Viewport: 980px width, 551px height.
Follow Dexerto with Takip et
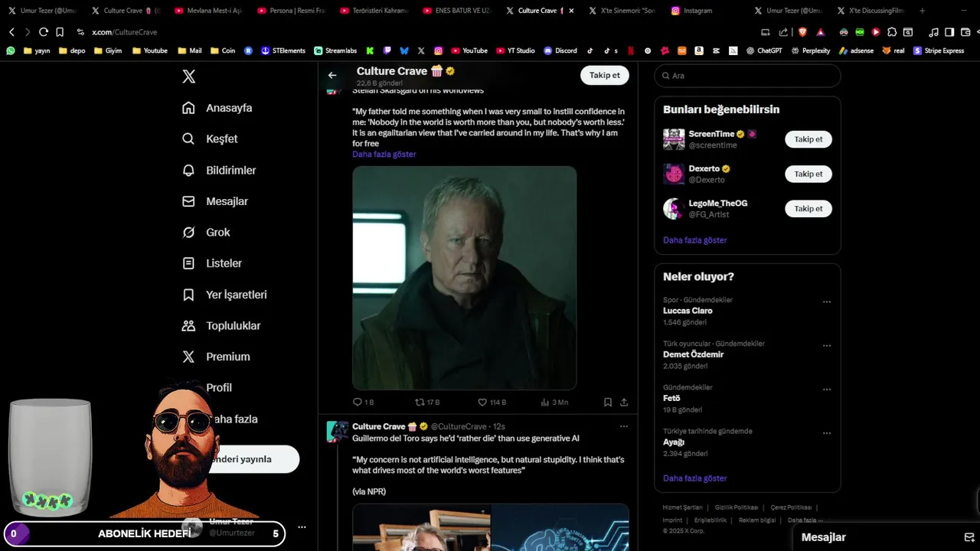pos(808,174)
